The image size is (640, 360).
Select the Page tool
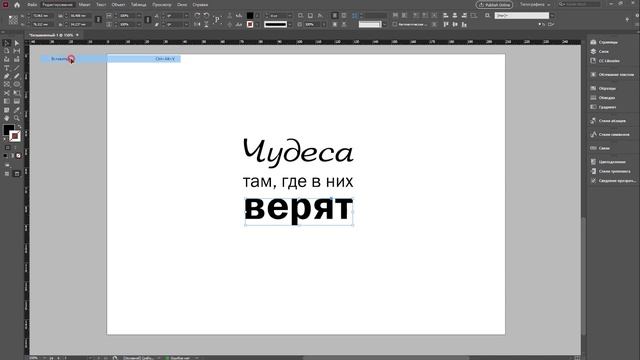(7, 51)
